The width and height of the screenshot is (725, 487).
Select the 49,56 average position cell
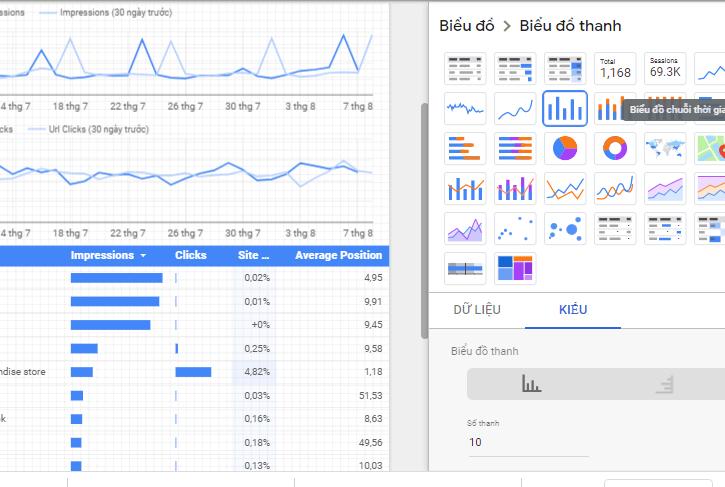pyautogui.click(x=371, y=443)
